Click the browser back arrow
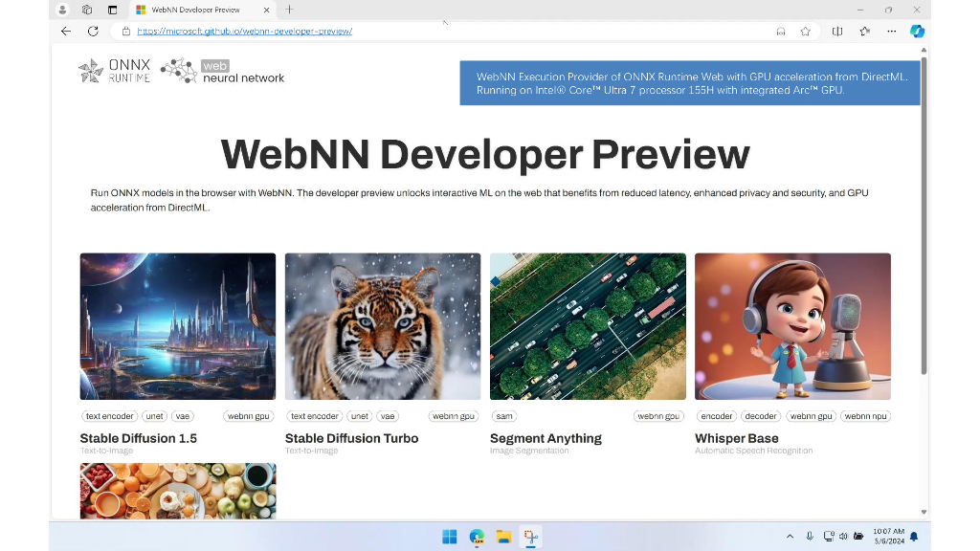Viewport: 980px width, 551px height. [66, 32]
